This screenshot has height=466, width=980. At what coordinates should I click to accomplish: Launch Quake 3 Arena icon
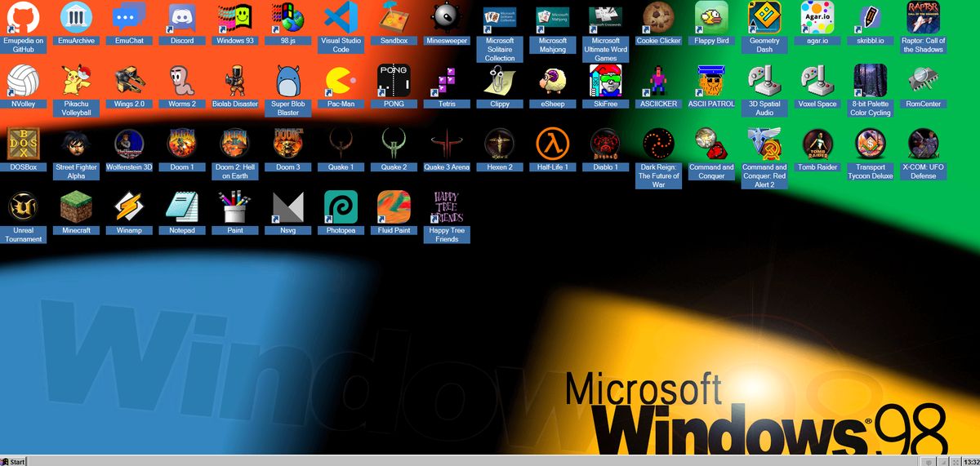[x=447, y=144]
